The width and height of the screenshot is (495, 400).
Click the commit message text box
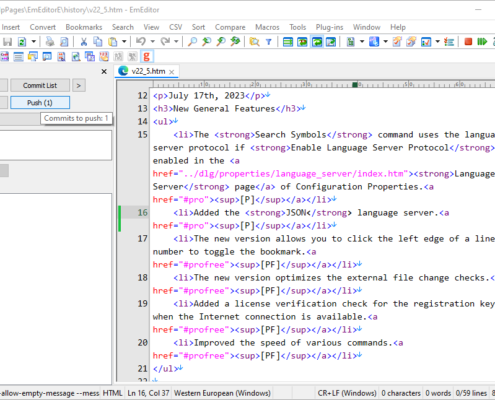click(x=56, y=145)
